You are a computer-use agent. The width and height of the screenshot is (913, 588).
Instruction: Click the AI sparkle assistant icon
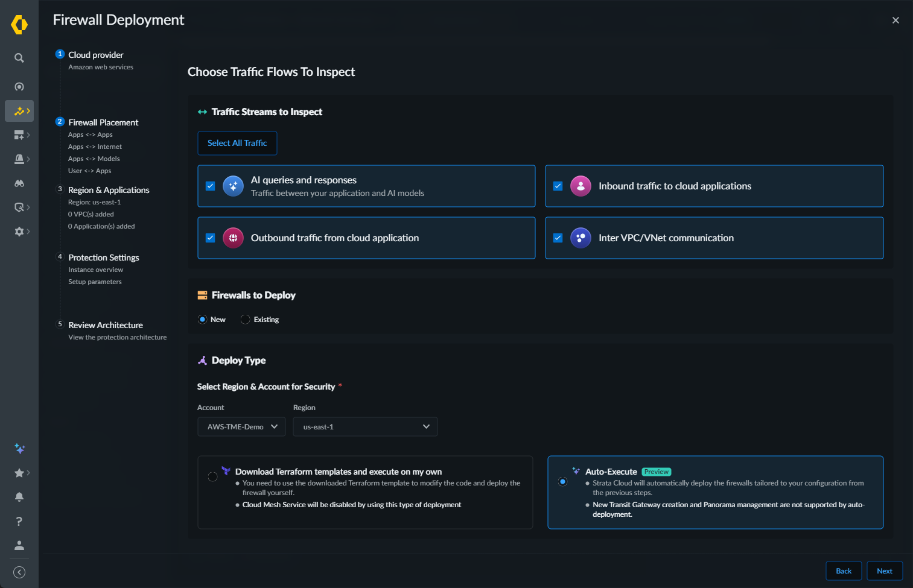pyautogui.click(x=19, y=449)
